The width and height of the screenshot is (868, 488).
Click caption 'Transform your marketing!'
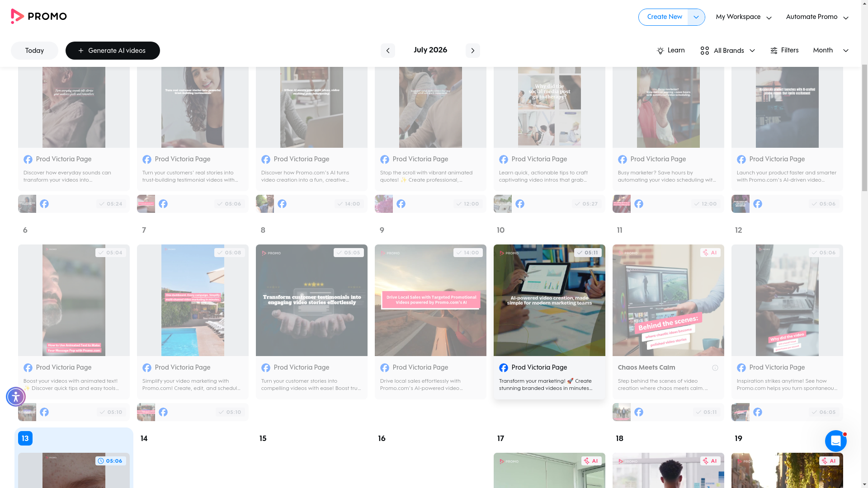click(x=546, y=385)
